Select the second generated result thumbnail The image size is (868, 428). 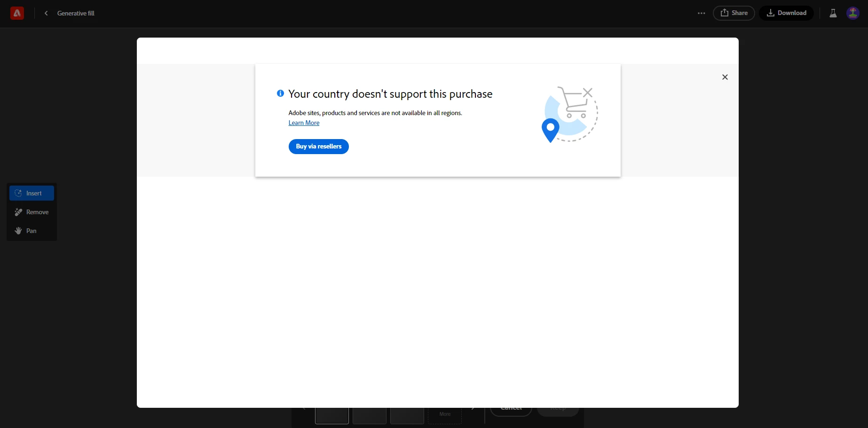370,416
